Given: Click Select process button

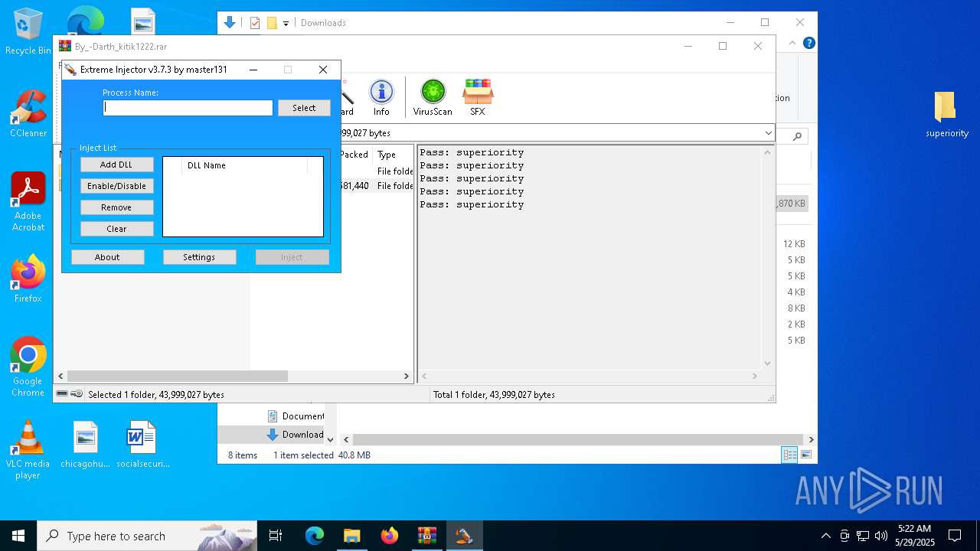Looking at the screenshot, I should [x=304, y=108].
